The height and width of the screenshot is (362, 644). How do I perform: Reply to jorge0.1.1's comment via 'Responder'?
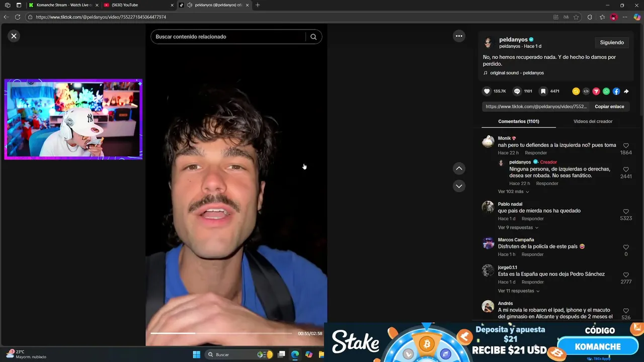[533, 282]
